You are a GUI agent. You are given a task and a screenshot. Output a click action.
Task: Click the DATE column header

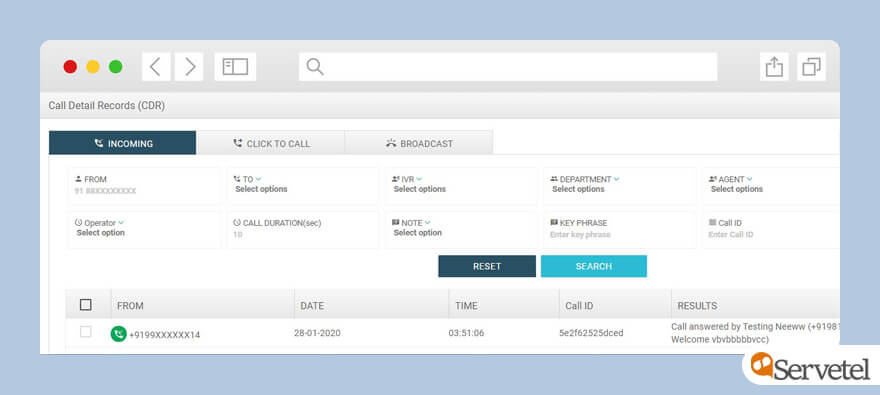[312, 306]
